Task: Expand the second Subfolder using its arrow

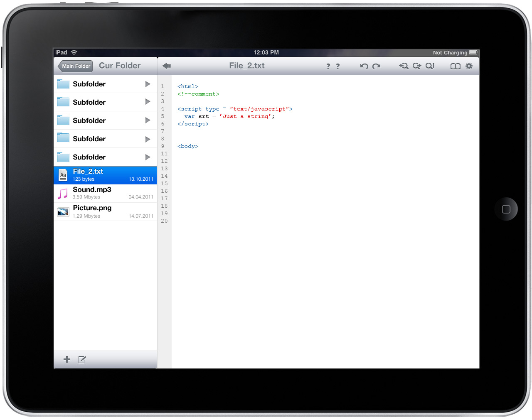Action: click(x=148, y=102)
